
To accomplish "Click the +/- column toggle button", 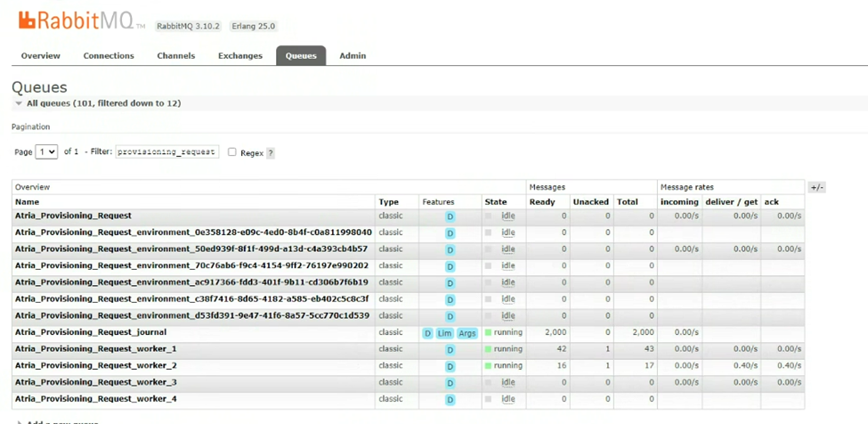I will pyautogui.click(x=816, y=187).
